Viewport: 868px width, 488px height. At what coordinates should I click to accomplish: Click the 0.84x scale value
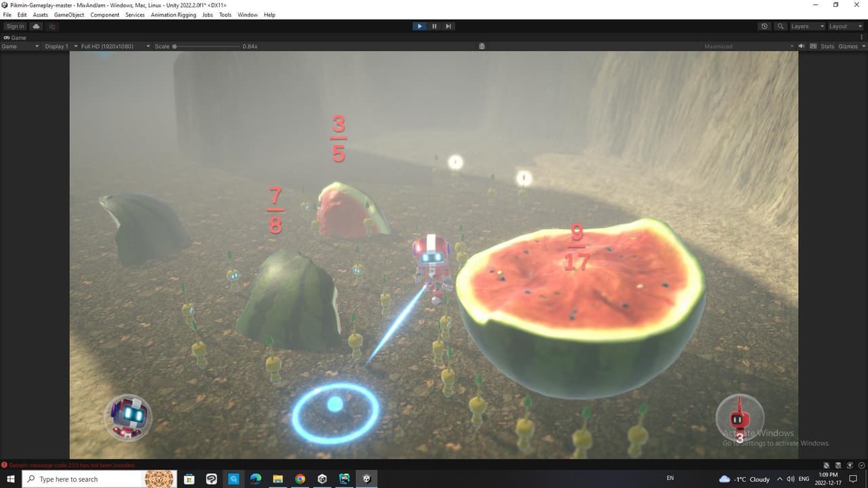pos(250,46)
